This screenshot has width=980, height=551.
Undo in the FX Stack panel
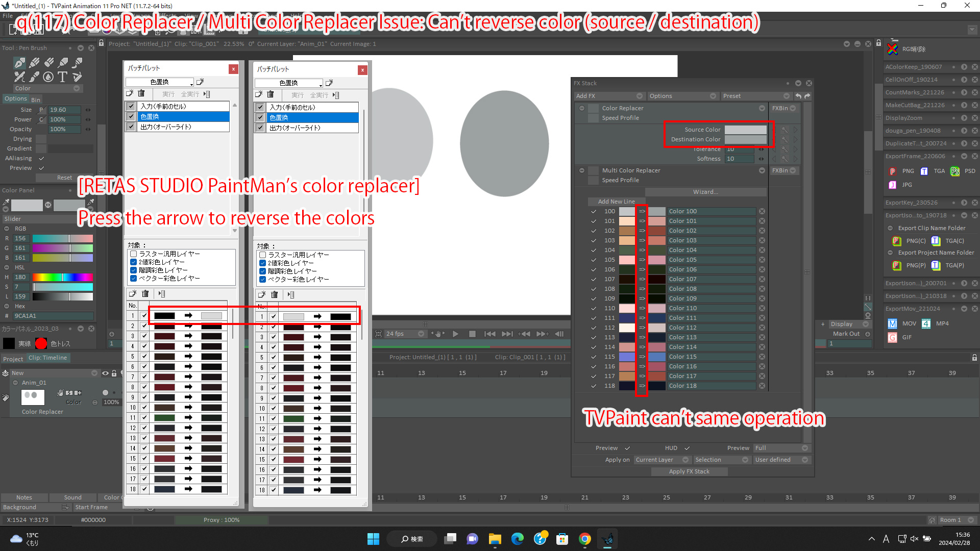798,96
